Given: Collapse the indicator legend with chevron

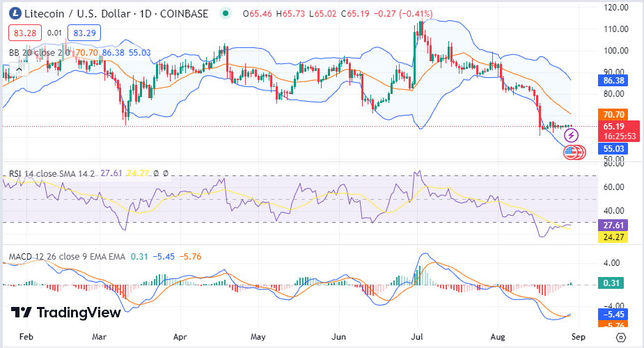Looking at the screenshot, I should point(18,68).
